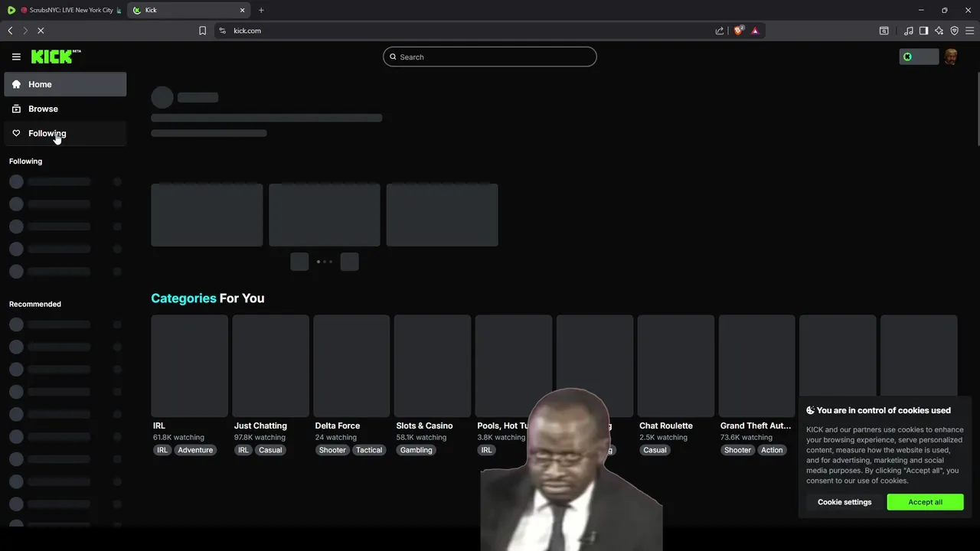
Task: Open the Delta Force category
Action: pos(338,425)
